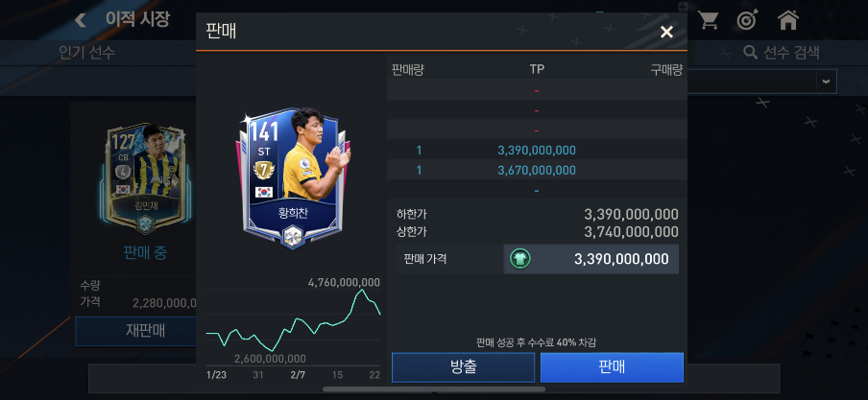Click the green shirt coin icon
The height and width of the screenshot is (400, 868).
pos(520,258)
